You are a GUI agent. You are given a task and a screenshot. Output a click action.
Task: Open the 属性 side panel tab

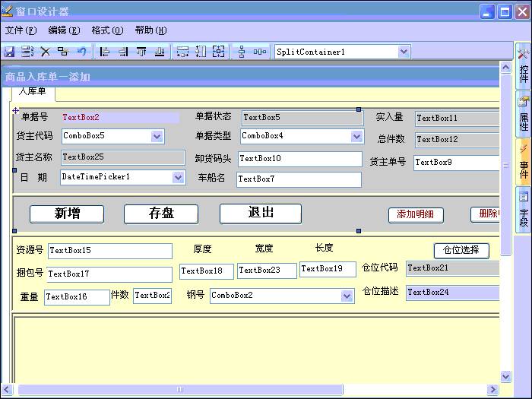(x=524, y=114)
